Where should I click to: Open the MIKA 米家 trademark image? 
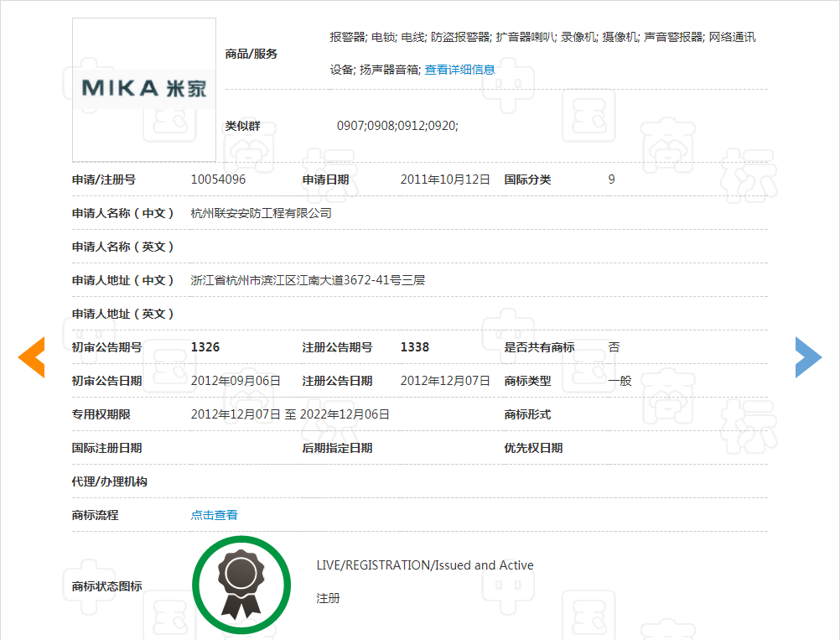[x=144, y=89]
